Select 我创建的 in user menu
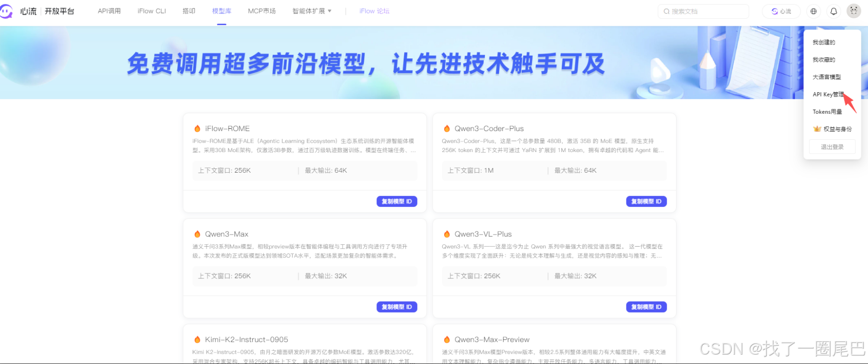The image size is (868, 364). (x=824, y=42)
